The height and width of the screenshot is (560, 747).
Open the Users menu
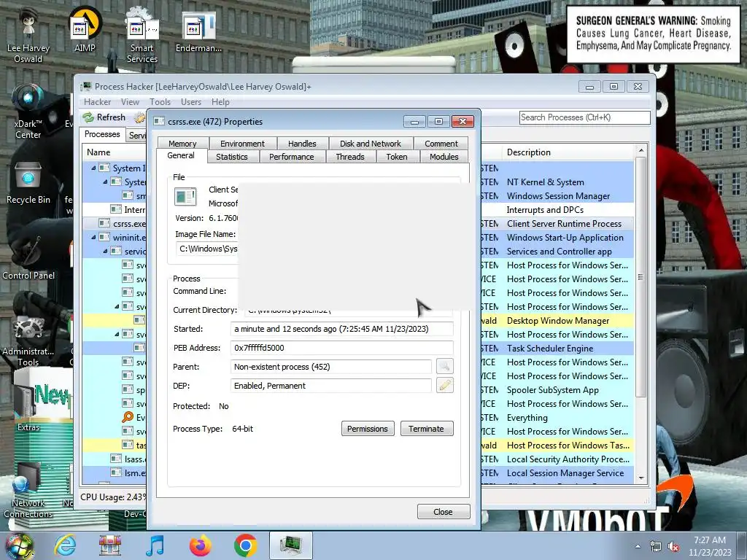(191, 102)
